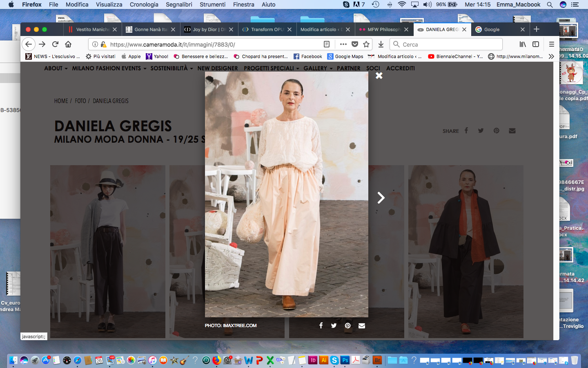This screenshot has height=368, width=588.
Task: Open the Facebook bookmark in the toolbar
Action: 308,56
